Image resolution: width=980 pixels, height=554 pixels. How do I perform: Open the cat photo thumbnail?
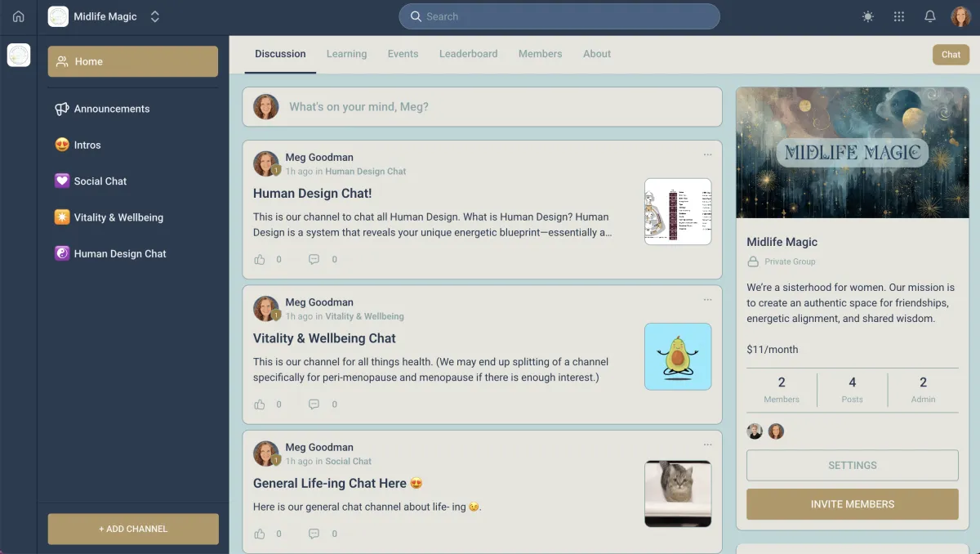[678, 494]
